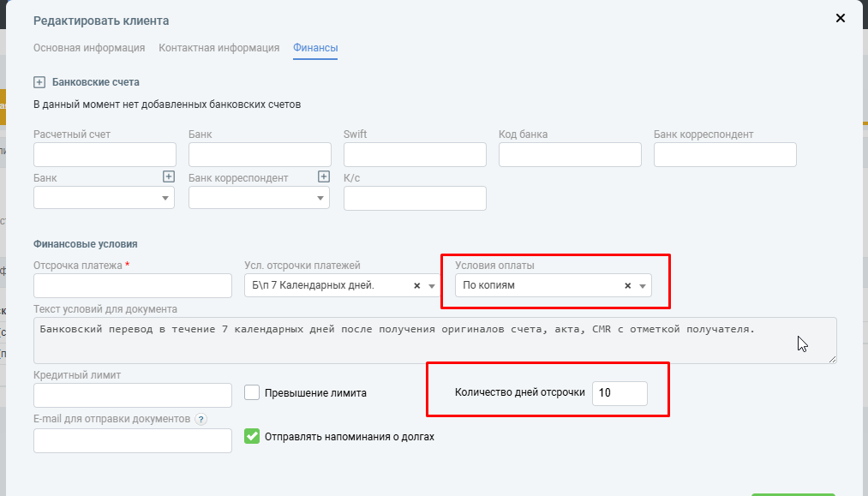Click the help icon near E-mail для отправки документов
Screen dimensions: 868x496
(201, 419)
